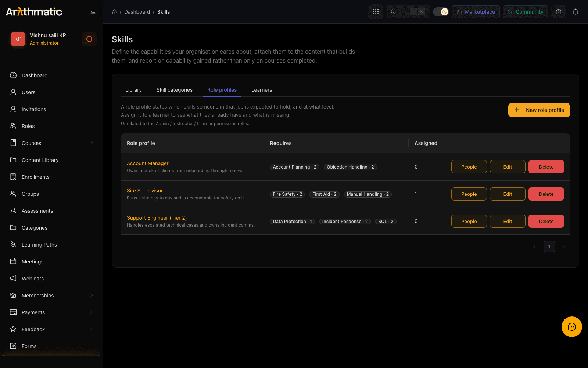Click the home breadcrumb icon
Viewport: 588px width, 368px height.
pos(114,12)
